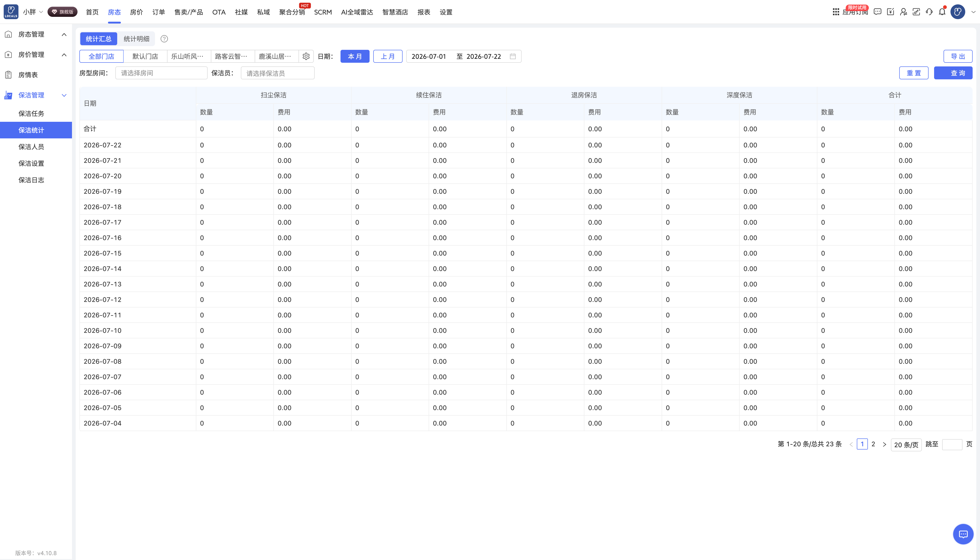Image resolution: width=980 pixels, height=560 pixels.
Task: Click the next page arrow
Action: pyautogui.click(x=884, y=444)
